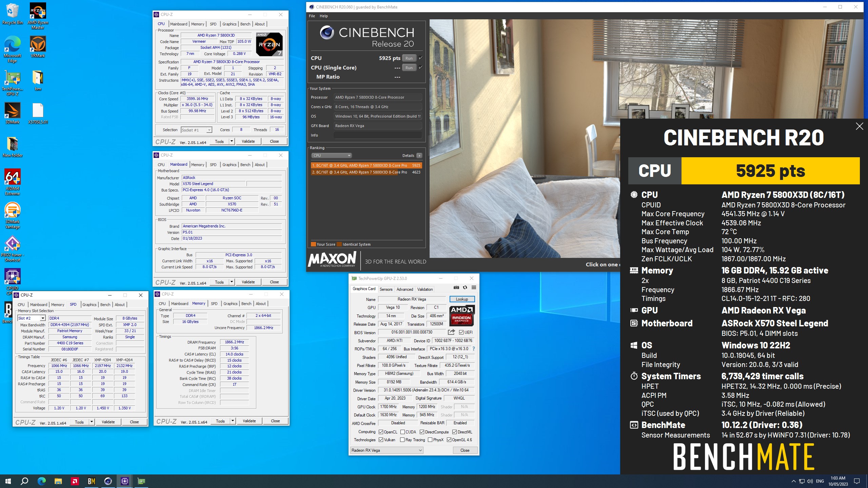Toggle the checkbox beside the CPU Run button
The height and width of the screenshot is (488, 868).
tap(420, 58)
